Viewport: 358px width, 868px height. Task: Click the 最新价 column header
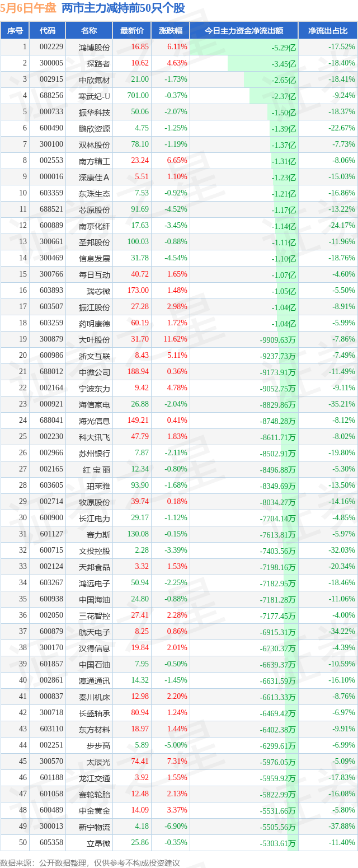click(132, 31)
